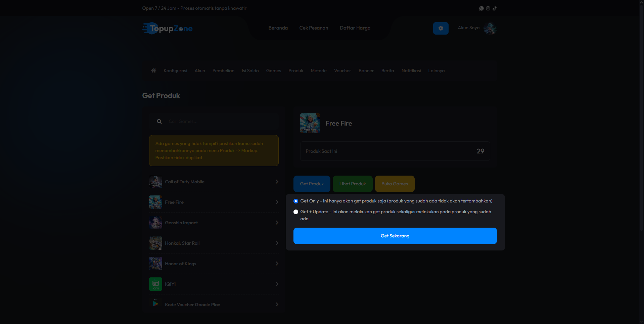Open the Lainnya menu
Screen dimensions: 644x324
click(x=436, y=71)
